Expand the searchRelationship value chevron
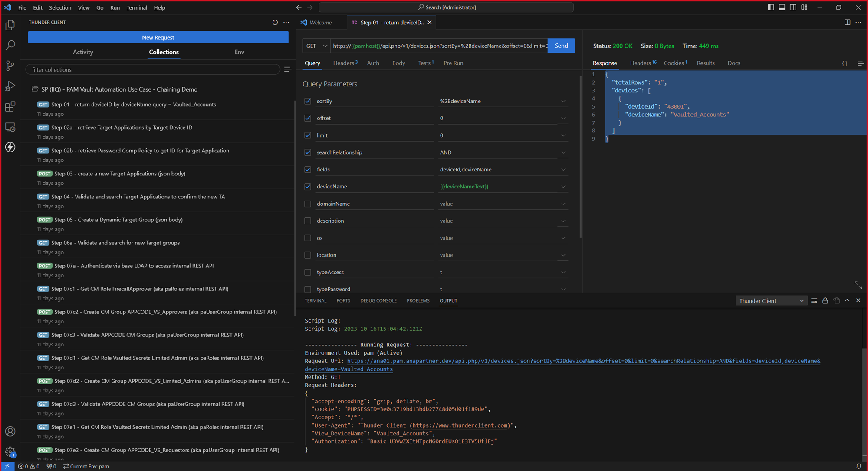 tap(563, 152)
